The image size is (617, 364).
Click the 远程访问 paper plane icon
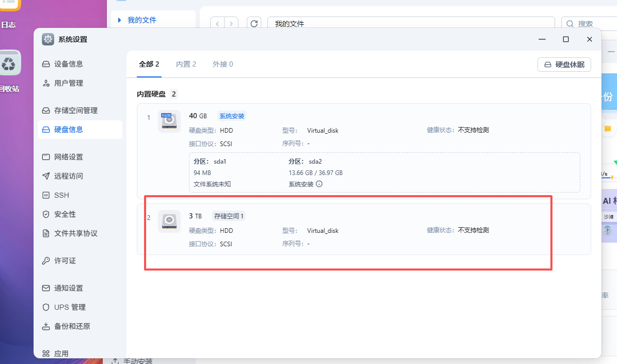[46, 176]
